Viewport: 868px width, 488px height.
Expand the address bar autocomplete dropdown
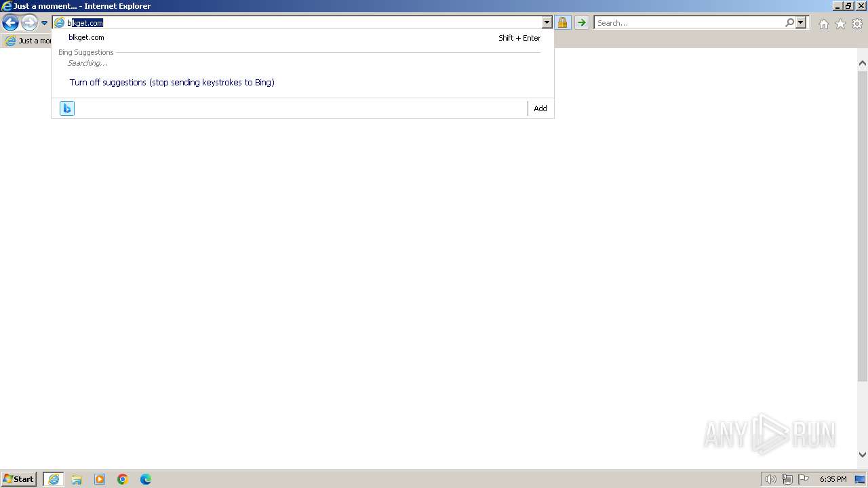click(547, 23)
